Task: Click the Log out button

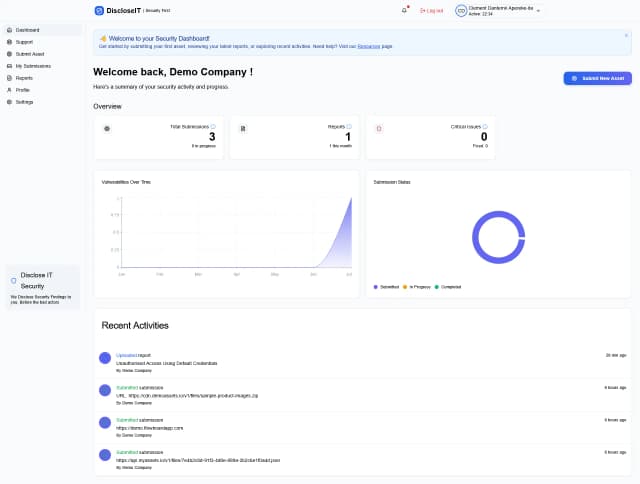Action: pos(432,10)
